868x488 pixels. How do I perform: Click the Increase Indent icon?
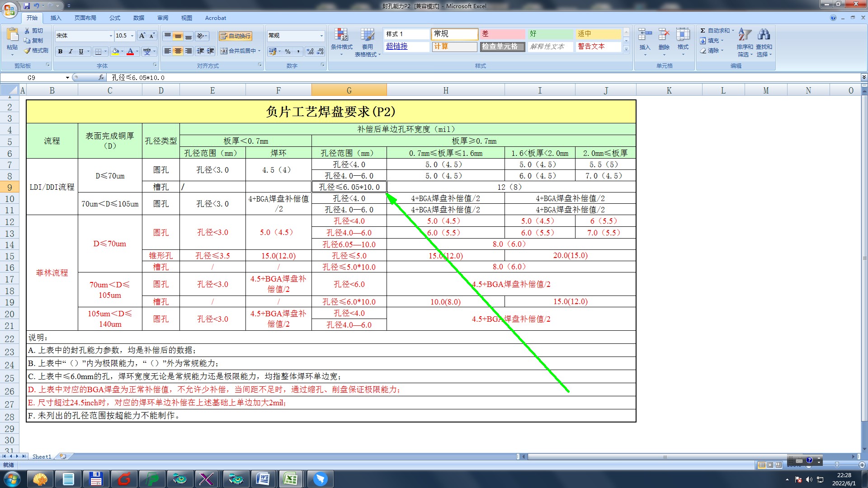tap(210, 51)
